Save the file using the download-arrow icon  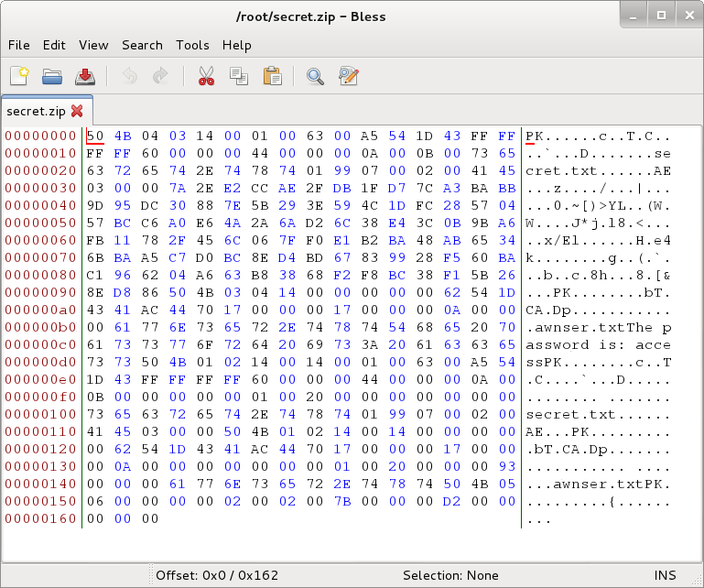[85, 76]
